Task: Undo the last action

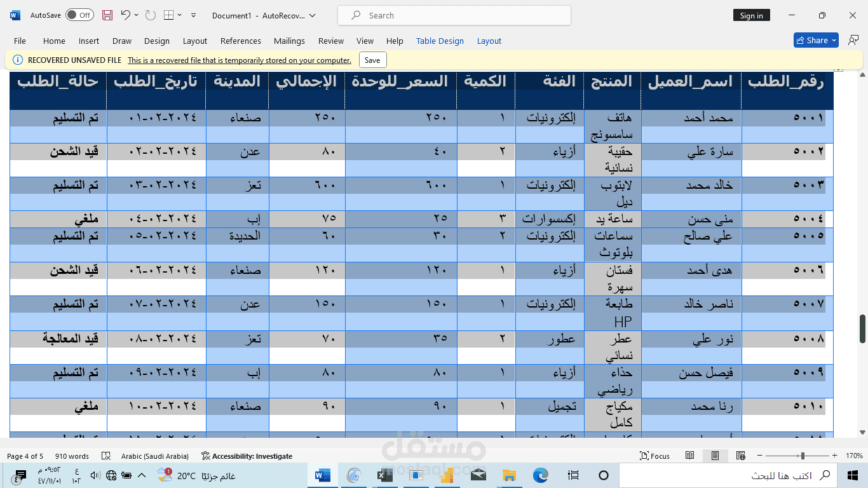Action: [125, 15]
